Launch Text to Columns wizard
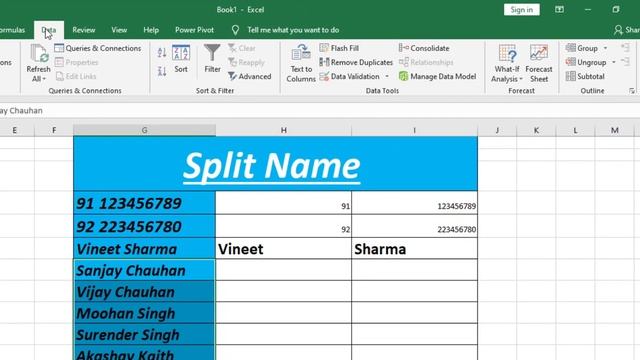The image size is (640, 360). tap(301, 63)
